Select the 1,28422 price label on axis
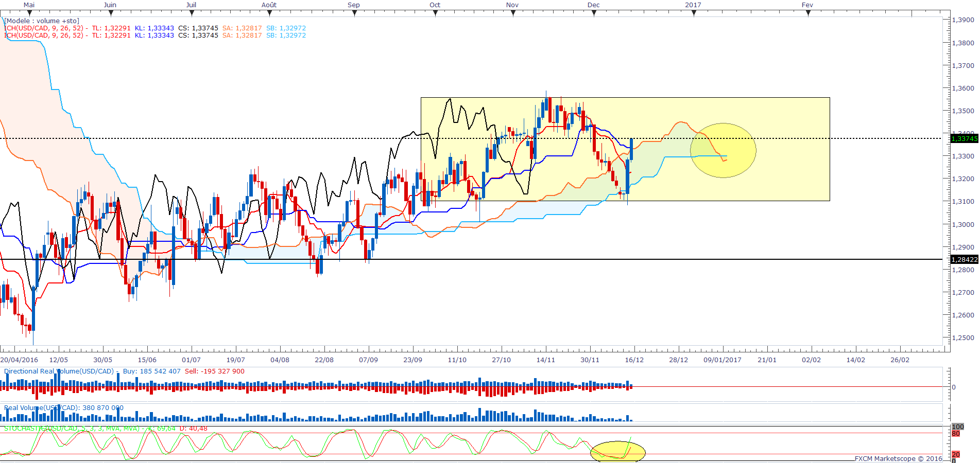The image size is (980, 463). click(964, 260)
